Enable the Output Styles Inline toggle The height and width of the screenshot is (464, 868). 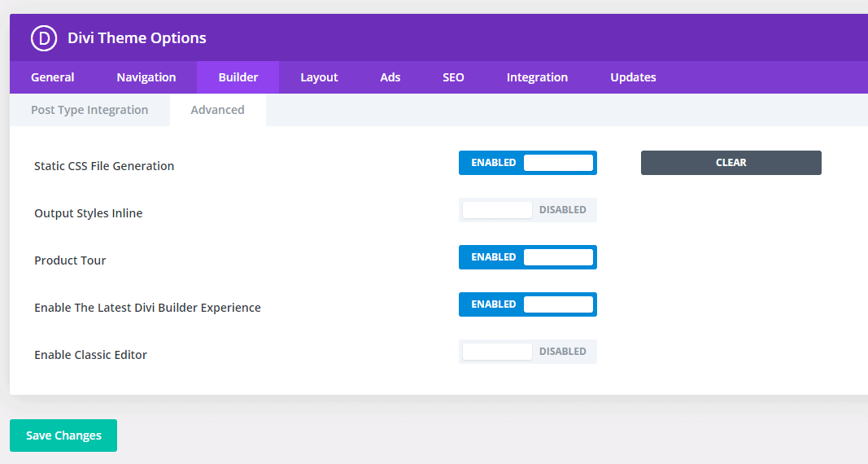pos(528,210)
